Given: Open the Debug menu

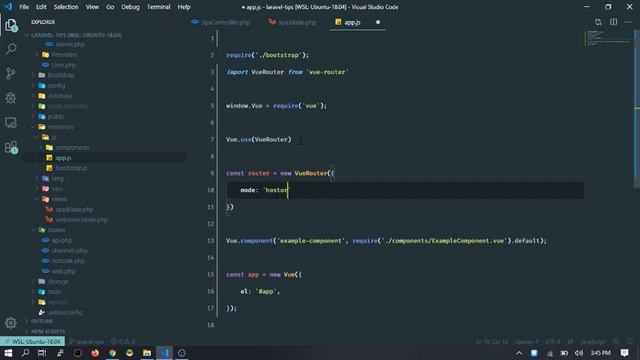Looking at the screenshot, I should click(130, 7).
